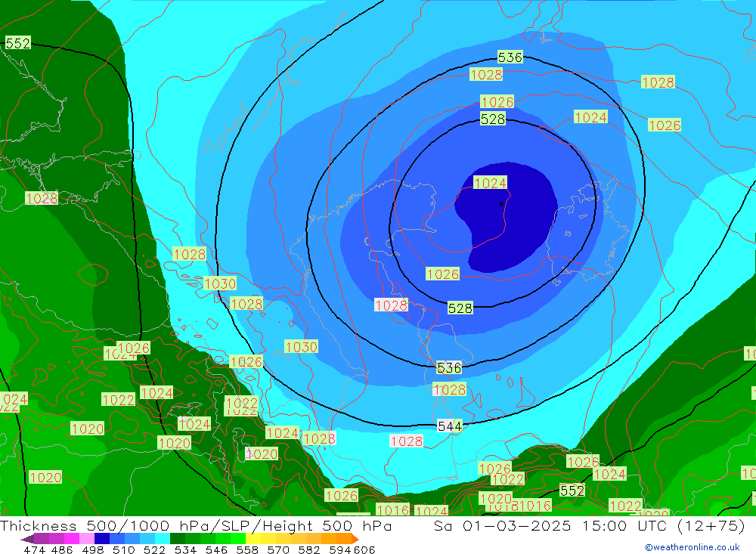Click the legend value 498
The width and height of the screenshot is (756, 554).
[92, 549]
